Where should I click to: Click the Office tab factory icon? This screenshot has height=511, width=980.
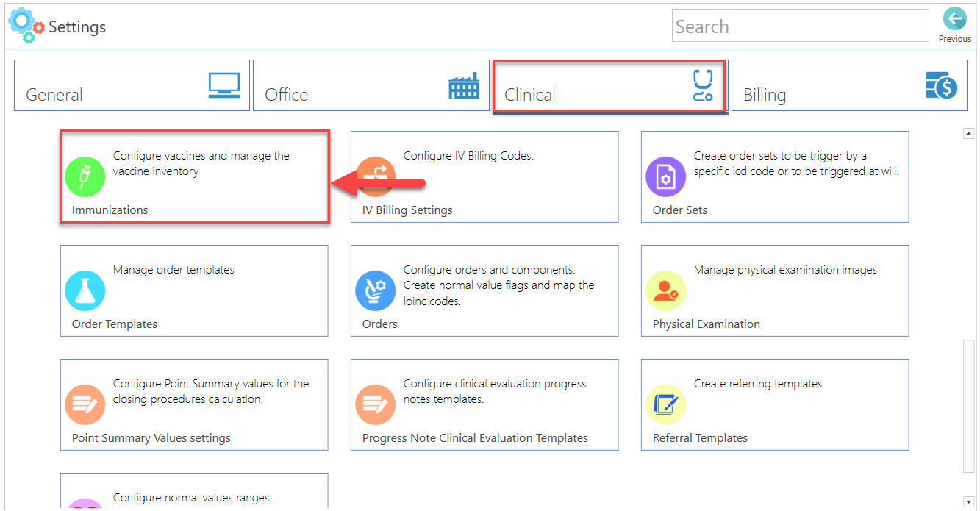pyautogui.click(x=463, y=85)
